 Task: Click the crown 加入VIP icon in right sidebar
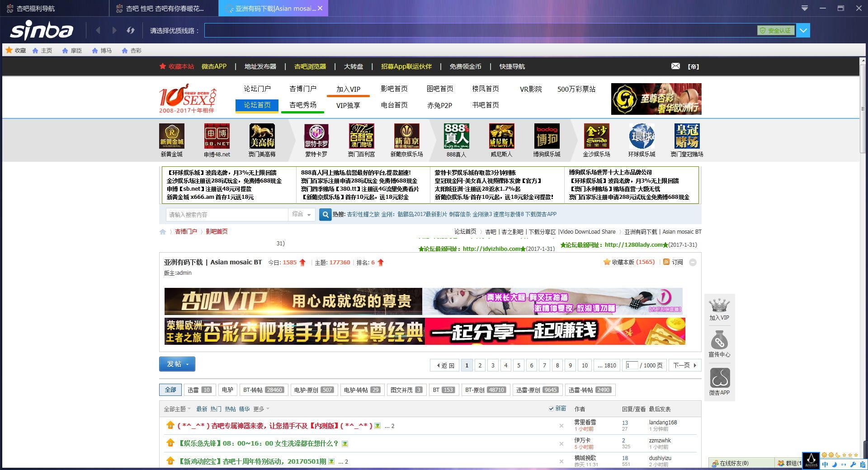tap(720, 305)
